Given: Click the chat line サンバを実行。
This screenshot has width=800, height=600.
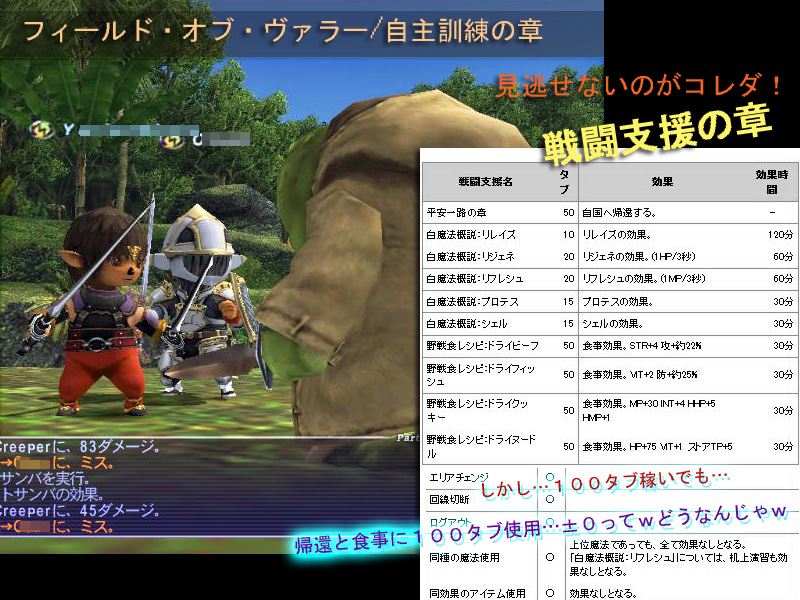Looking at the screenshot, I should 45,479.
